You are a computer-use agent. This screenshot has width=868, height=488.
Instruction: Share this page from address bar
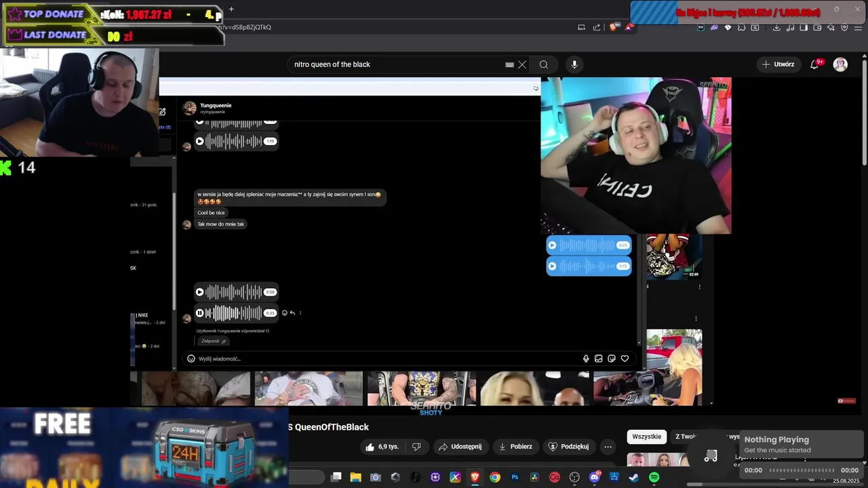pos(597,27)
